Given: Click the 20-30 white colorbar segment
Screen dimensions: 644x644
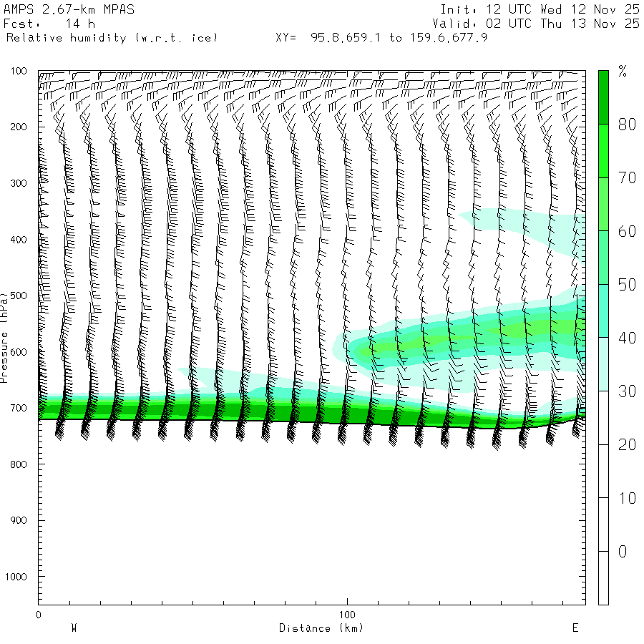Looking at the screenshot, I should pyautogui.click(x=603, y=418).
